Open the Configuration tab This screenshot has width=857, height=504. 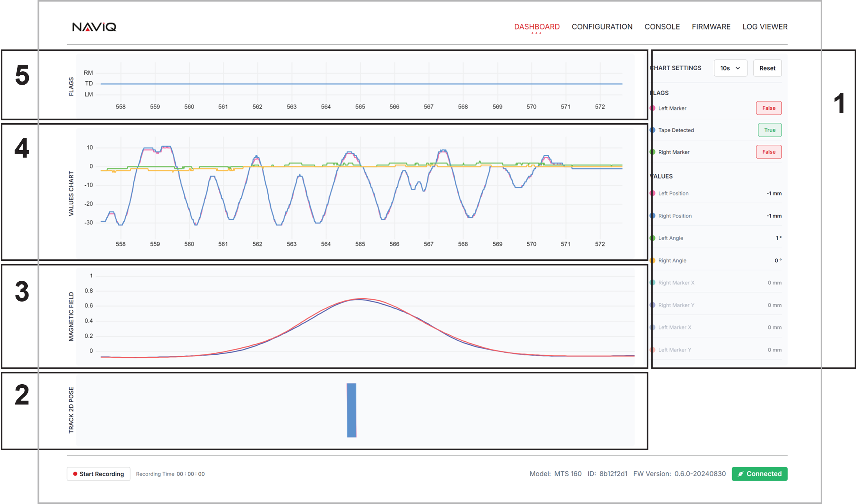tap(602, 27)
